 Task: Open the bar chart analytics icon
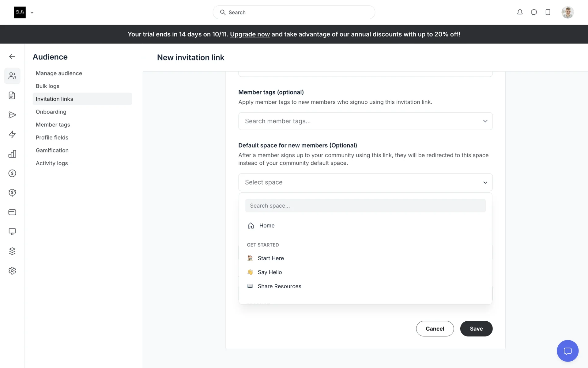coord(12,154)
